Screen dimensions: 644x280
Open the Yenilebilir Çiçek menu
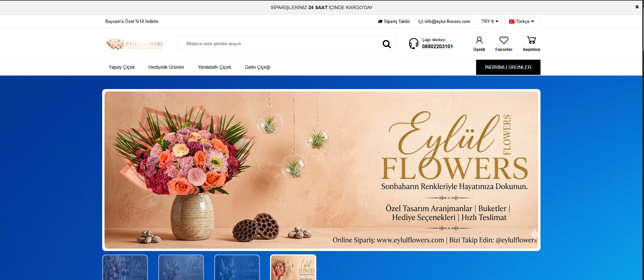click(214, 67)
